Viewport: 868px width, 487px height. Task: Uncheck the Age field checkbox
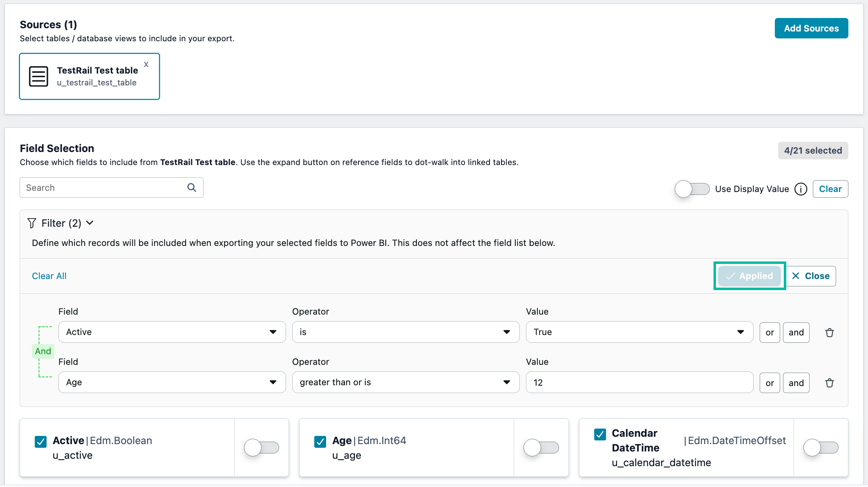[x=320, y=442]
